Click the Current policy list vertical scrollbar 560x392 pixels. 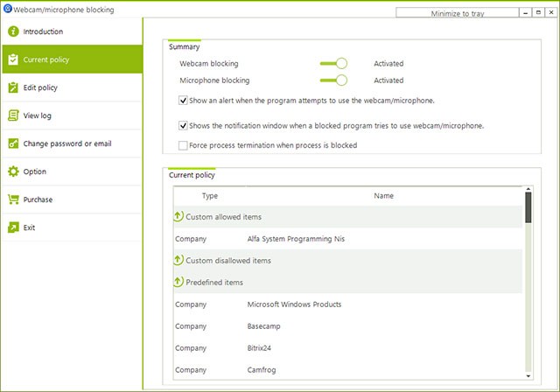click(528, 280)
